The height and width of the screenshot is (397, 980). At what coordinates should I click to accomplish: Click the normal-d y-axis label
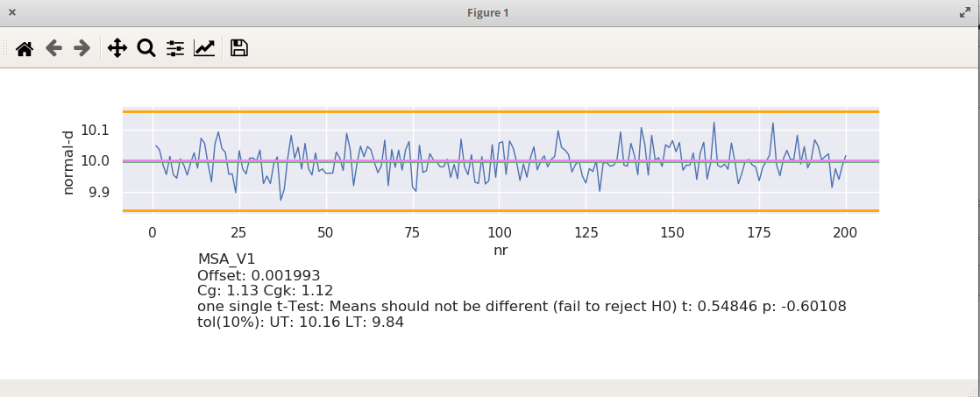(x=68, y=162)
